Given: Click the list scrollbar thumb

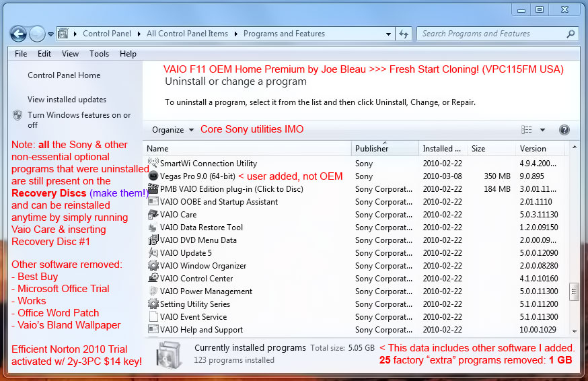Looking at the screenshot, I should click(574, 291).
